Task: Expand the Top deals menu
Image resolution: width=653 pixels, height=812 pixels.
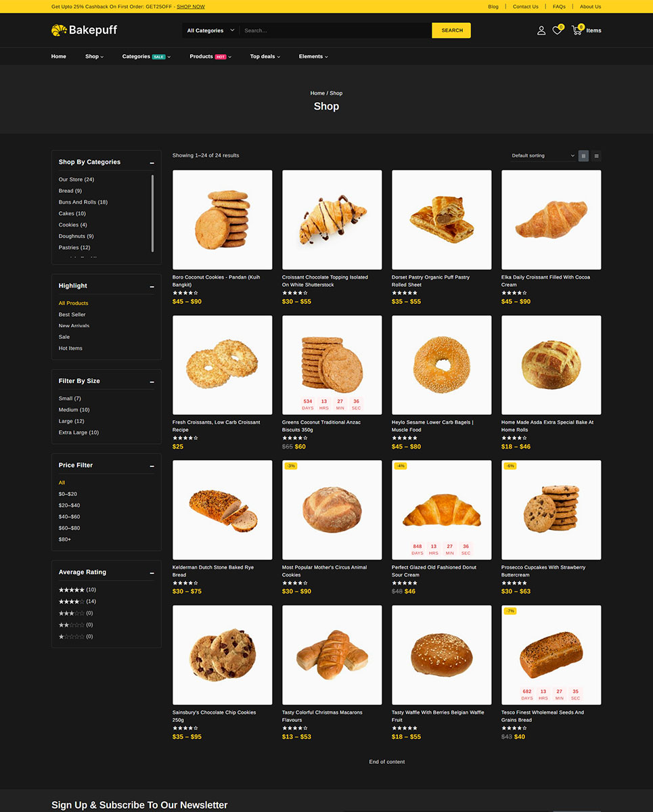Action: point(265,57)
